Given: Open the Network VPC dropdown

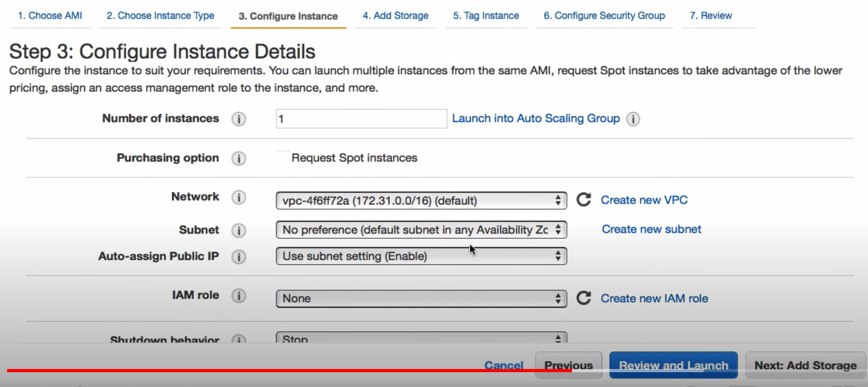Looking at the screenshot, I should click(421, 201).
